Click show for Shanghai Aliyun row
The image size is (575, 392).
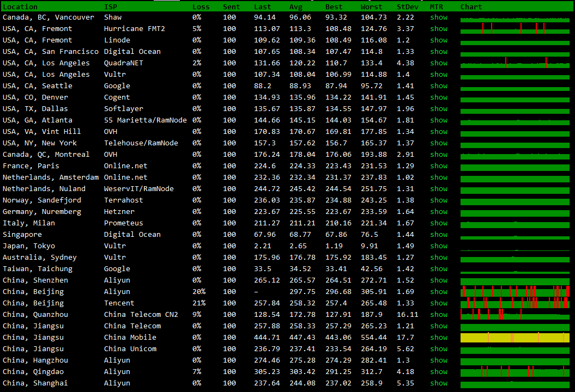pos(439,383)
